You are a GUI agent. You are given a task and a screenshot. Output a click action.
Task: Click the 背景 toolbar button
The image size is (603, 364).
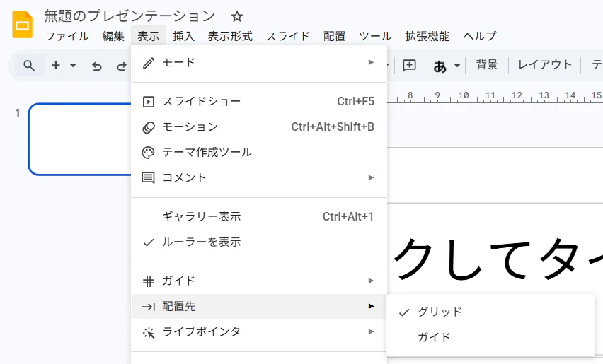[487, 64]
